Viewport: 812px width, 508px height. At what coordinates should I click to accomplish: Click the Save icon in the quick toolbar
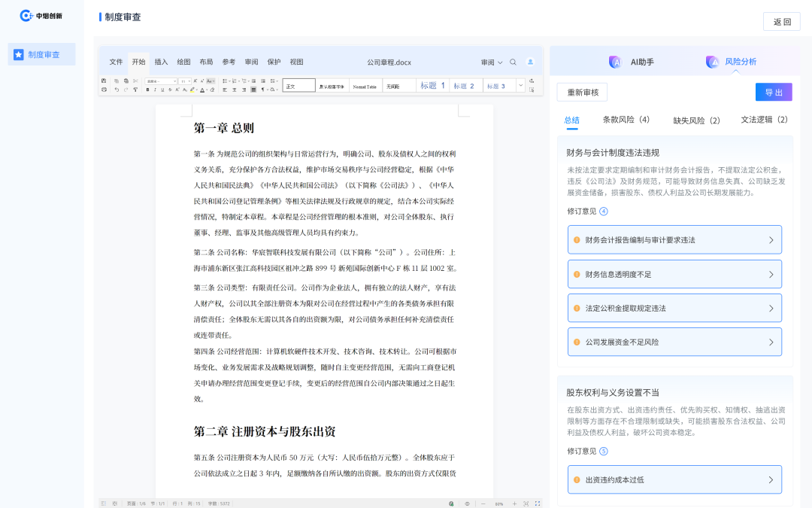[104, 81]
